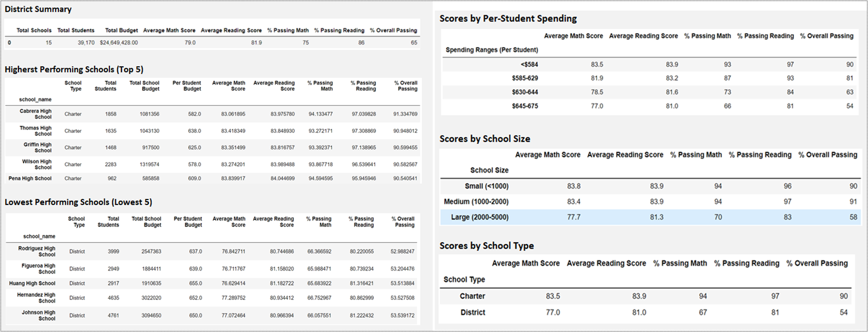The height and width of the screenshot is (332, 868).
Task: Click the Scores by School Size heading
Action: coord(485,139)
